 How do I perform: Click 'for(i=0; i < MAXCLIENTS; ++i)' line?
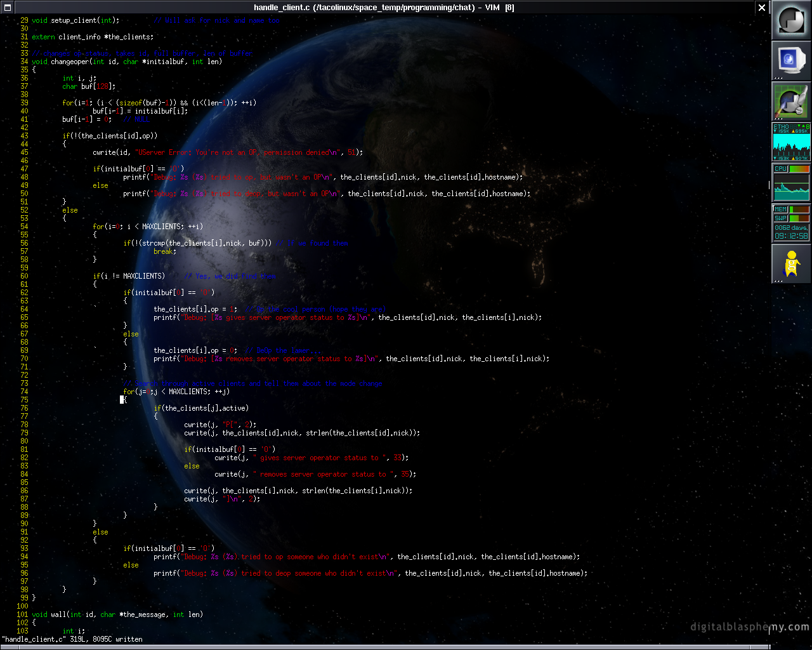click(148, 227)
